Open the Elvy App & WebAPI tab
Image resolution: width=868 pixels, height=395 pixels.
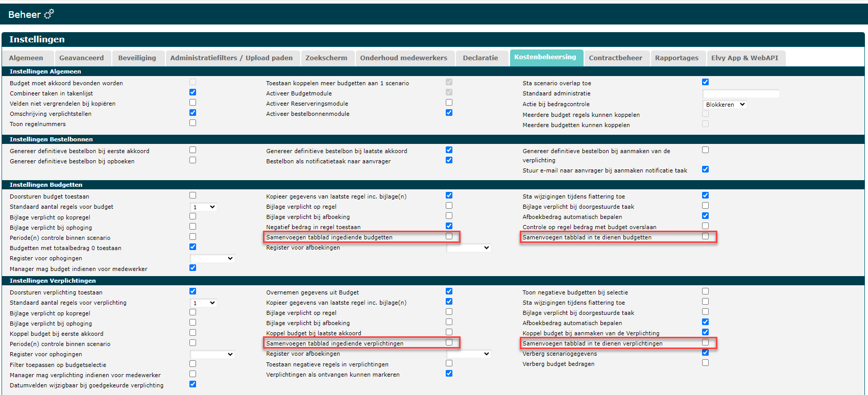coord(744,58)
